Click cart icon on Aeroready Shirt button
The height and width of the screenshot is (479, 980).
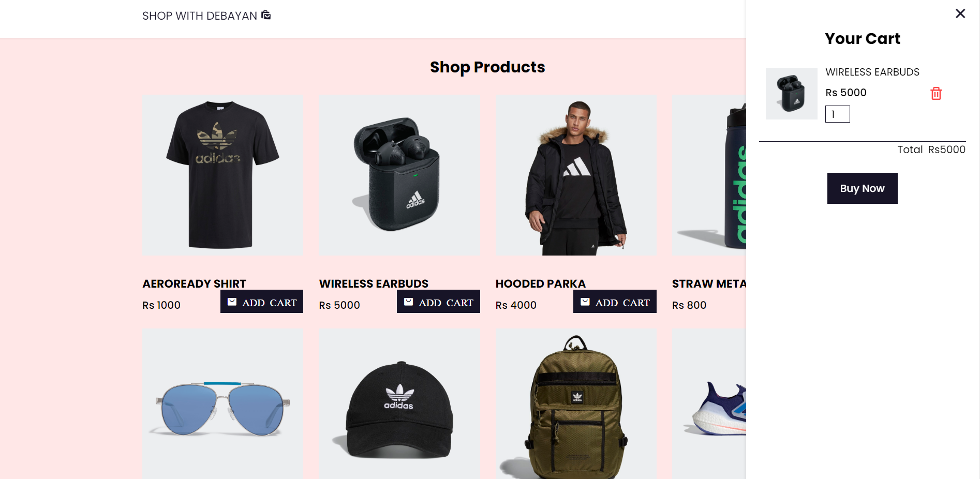pyautogui.click(x=232, y=302)
